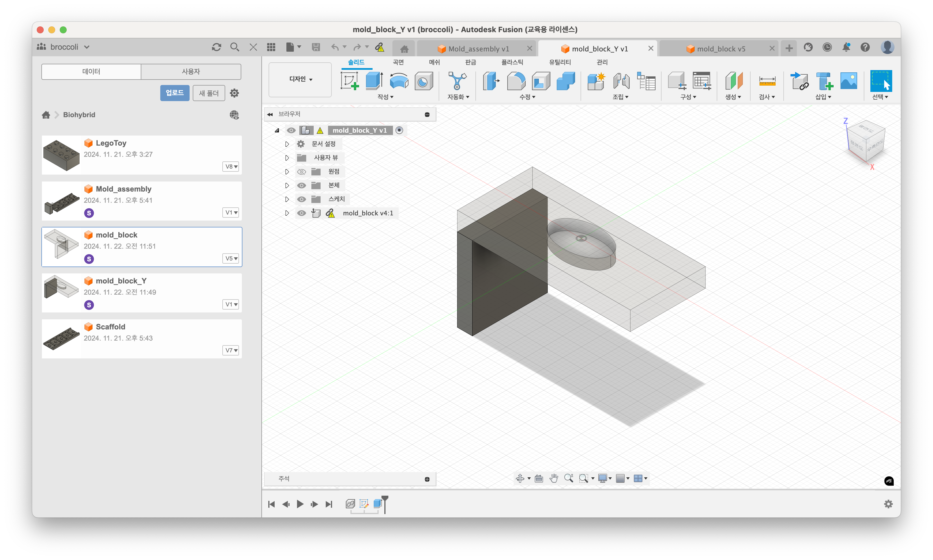Click the Save icon in top bar

click(316, 47)
